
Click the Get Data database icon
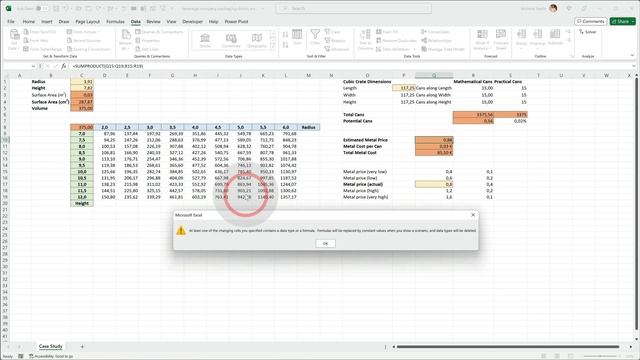click(14, 35)
